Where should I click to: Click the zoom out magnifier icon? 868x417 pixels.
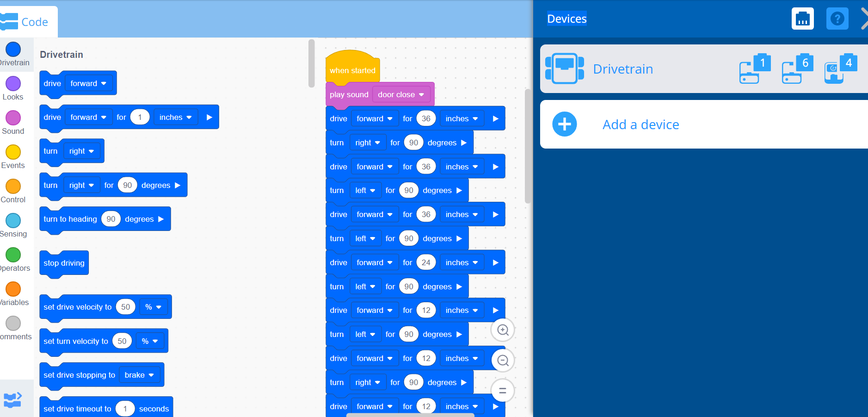coord(503,361)
